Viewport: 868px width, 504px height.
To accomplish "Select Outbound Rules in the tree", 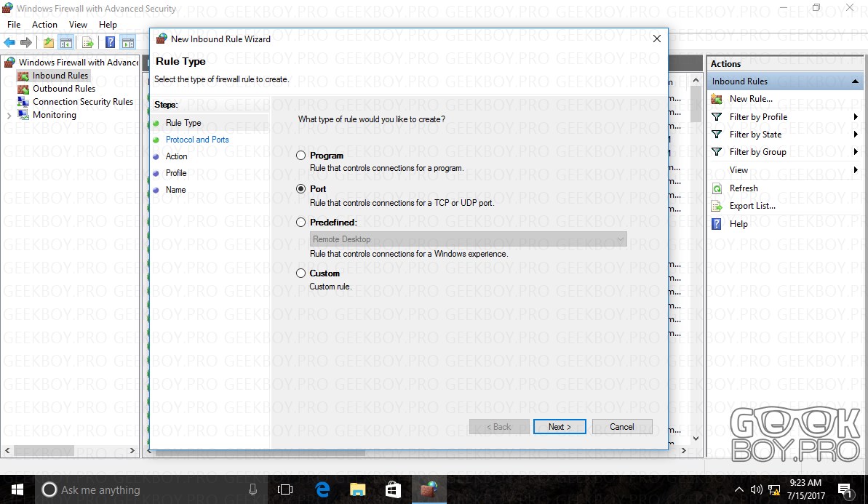I will (x=63, y=89).
